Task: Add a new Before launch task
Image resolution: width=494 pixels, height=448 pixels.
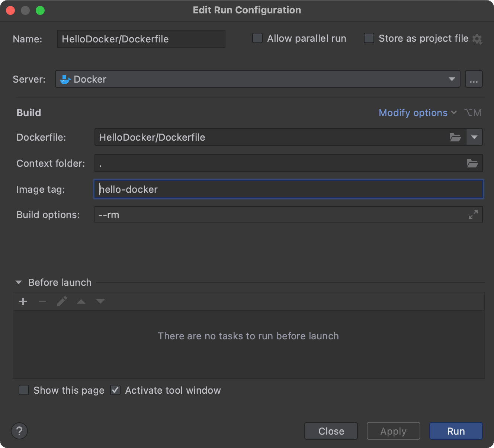Action: coord(23,301)
